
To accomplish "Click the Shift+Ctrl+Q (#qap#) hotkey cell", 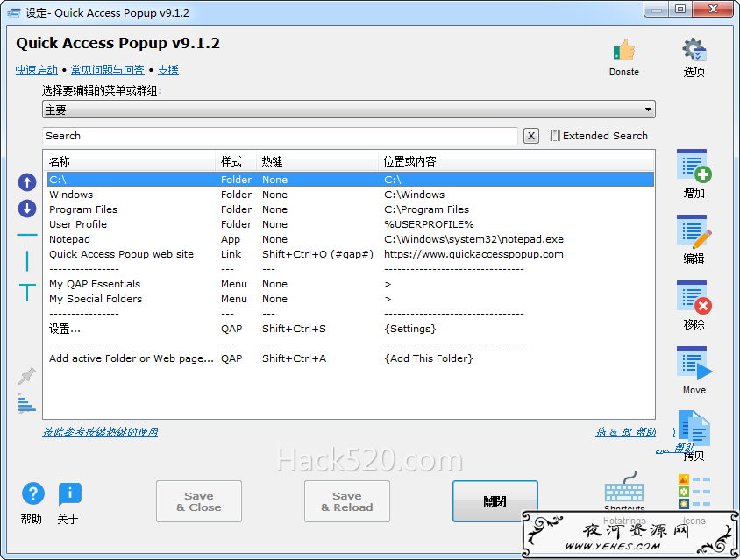I will pos(317,254).
